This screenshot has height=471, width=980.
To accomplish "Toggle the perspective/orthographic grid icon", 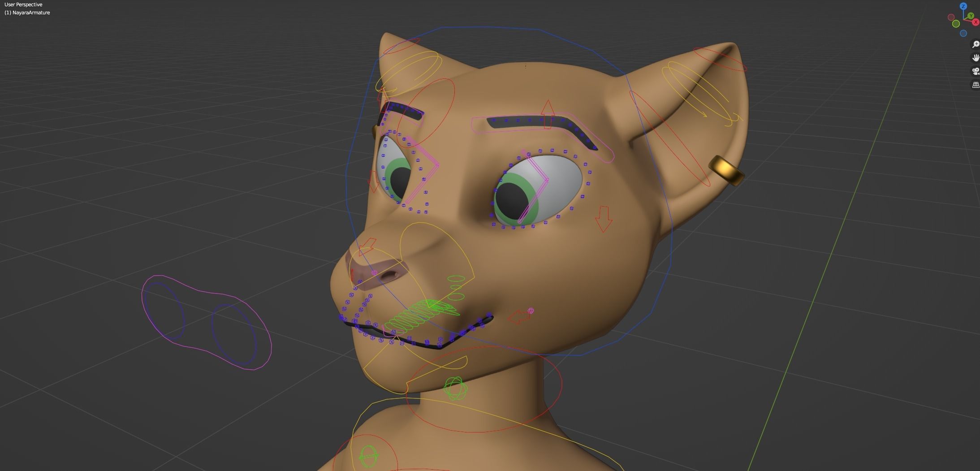I will point(976,85).
